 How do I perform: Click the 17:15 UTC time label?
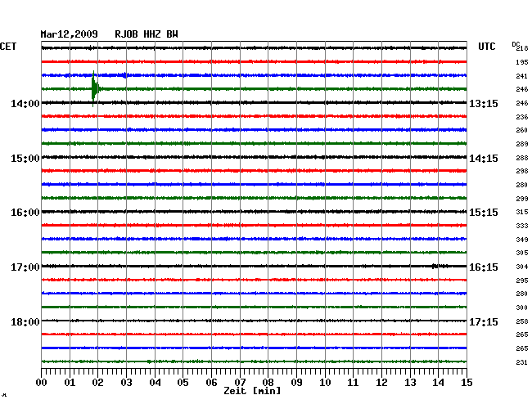tap(484, 321)
